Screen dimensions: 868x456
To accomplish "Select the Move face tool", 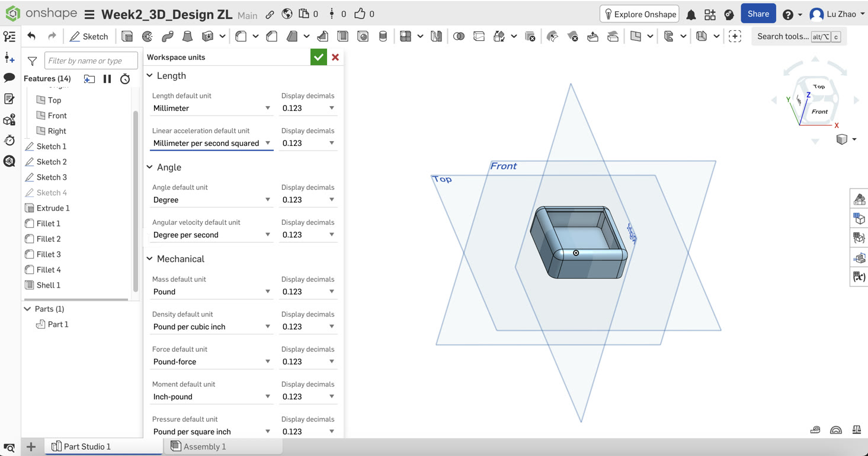I will pos(593,36).
